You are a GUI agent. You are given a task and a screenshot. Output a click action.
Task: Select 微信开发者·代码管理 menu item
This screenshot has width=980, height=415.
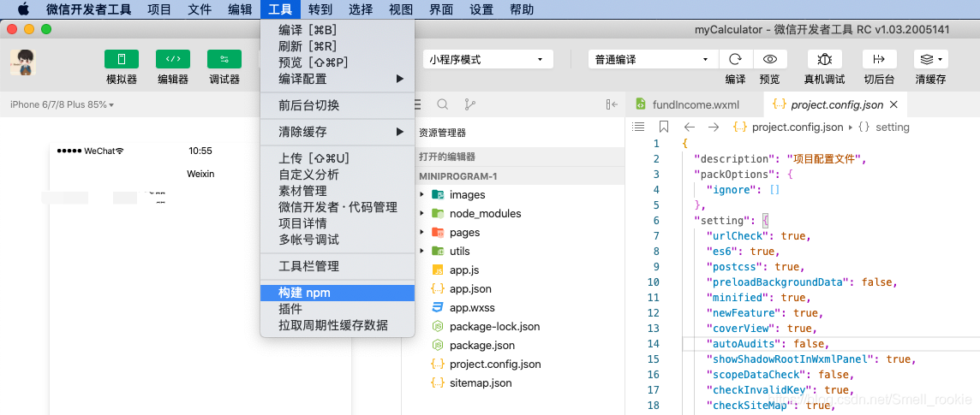coord(338,207)
